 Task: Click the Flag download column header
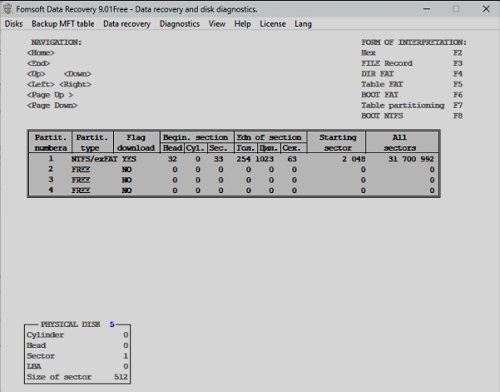tap(136, 143)
